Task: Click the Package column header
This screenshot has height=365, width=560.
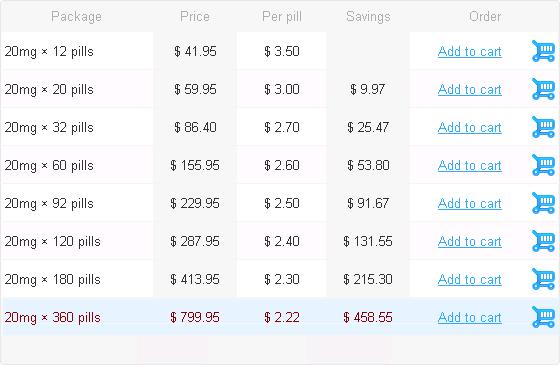Action: (x=76, y=16)
